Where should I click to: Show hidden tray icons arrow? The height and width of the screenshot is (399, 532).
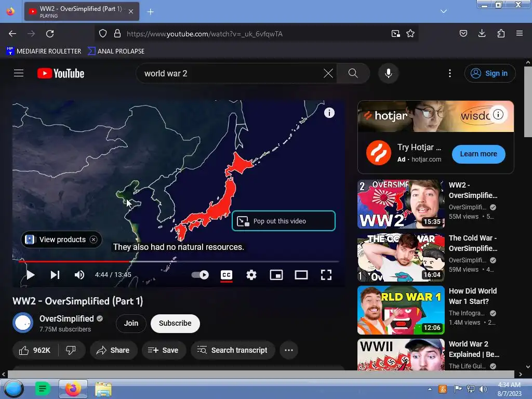(x=430, y=389)
